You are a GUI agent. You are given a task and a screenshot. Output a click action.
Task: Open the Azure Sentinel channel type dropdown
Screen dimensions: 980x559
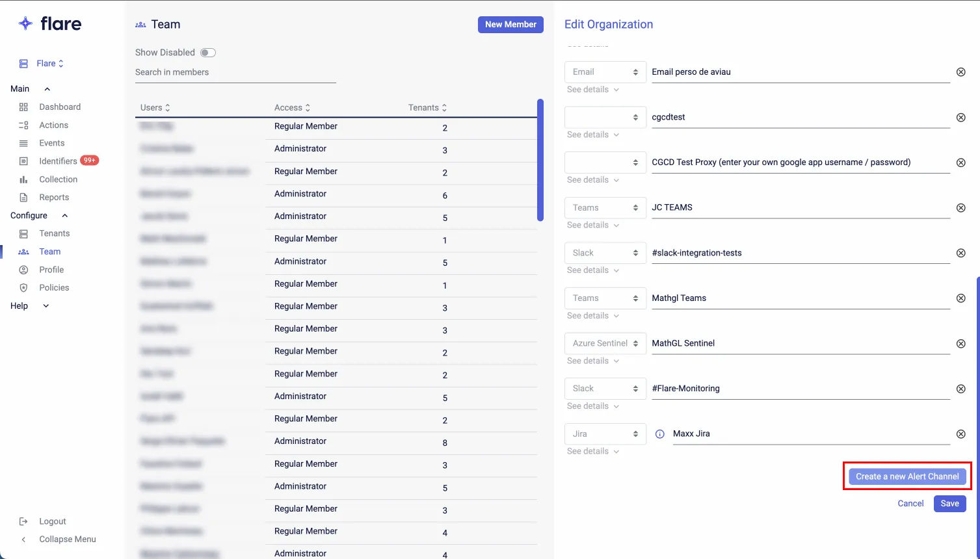tap(605, 343)
